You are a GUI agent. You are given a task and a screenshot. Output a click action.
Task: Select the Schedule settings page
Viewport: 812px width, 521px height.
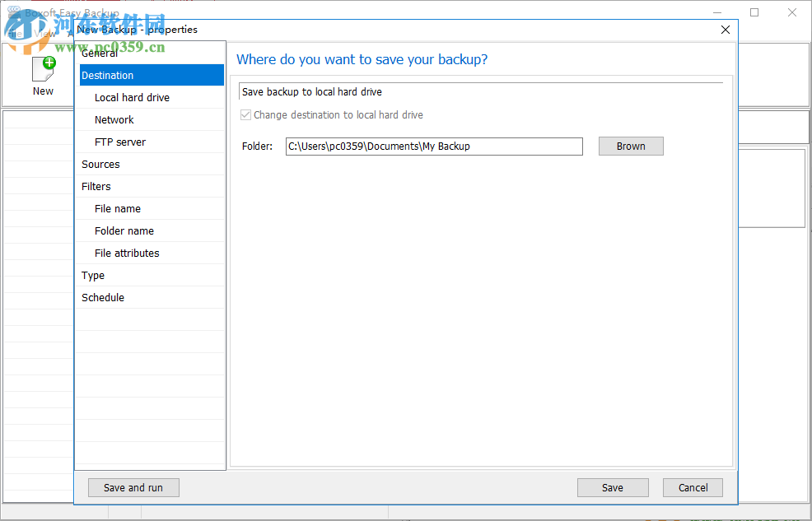point(102,297)
